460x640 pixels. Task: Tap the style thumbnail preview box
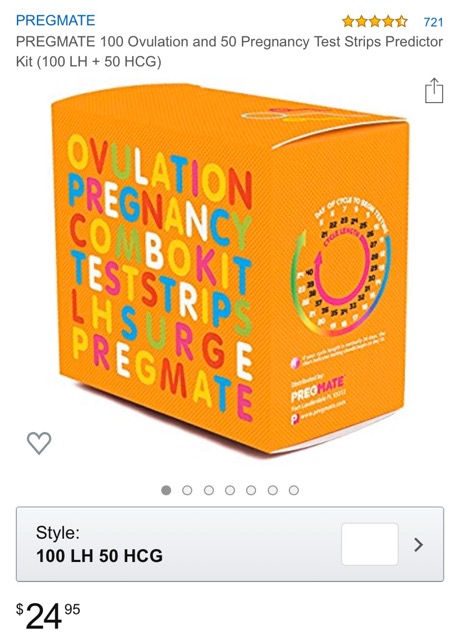pyautogui.click(x=370, y=544)
